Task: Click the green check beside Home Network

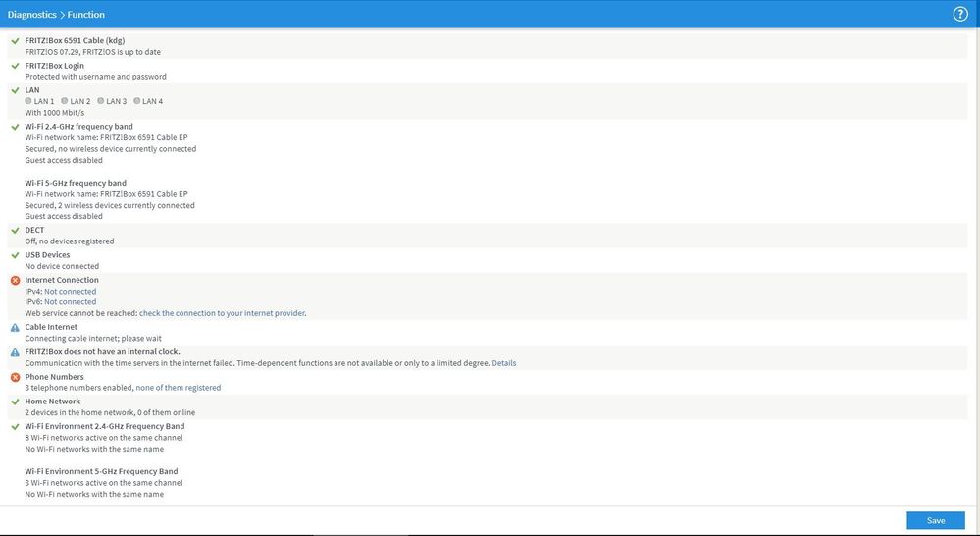Action: [x=15, y=402]
